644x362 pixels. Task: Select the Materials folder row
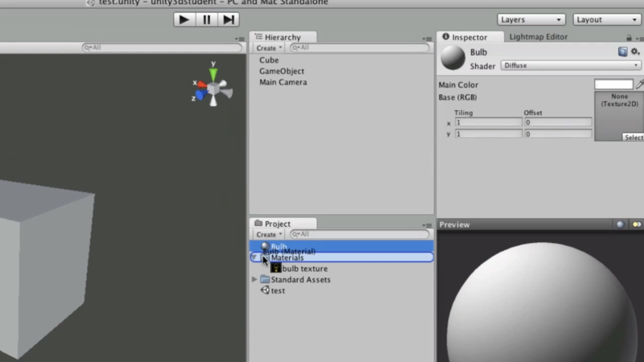(341, 257)
